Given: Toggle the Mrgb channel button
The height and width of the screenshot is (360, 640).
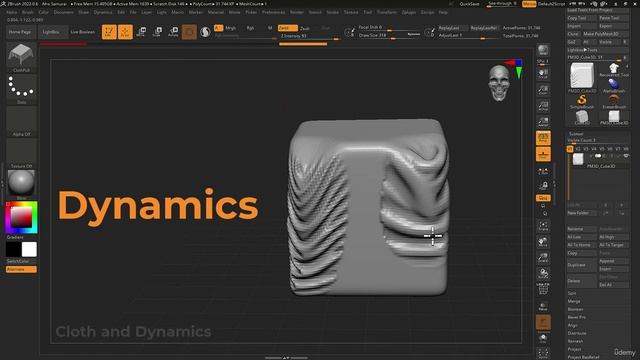Looking at the screenshot, I should (231, 28).
